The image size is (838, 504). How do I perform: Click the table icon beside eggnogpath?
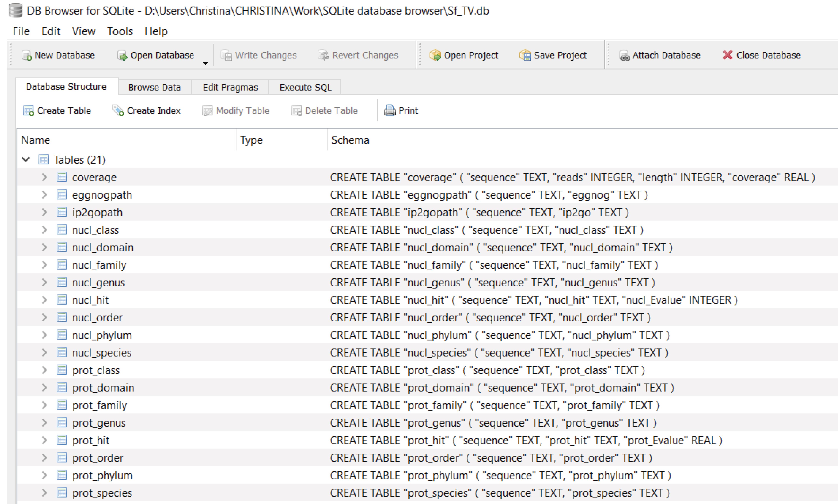pos(62,195)
